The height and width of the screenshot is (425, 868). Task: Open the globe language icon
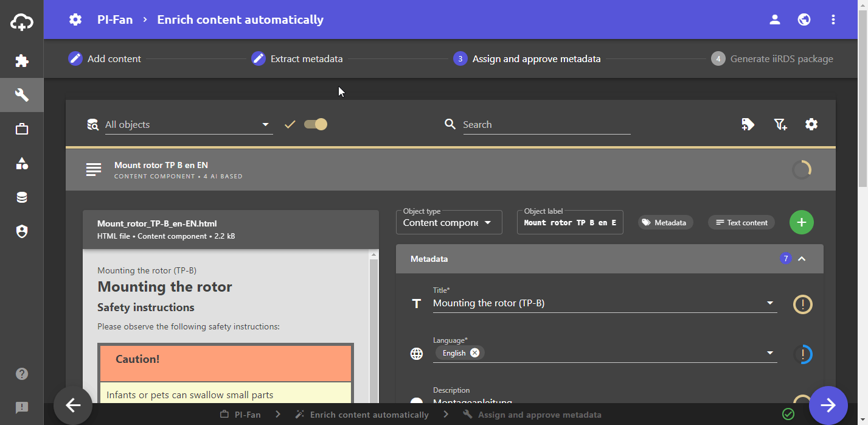pos(804,19)
